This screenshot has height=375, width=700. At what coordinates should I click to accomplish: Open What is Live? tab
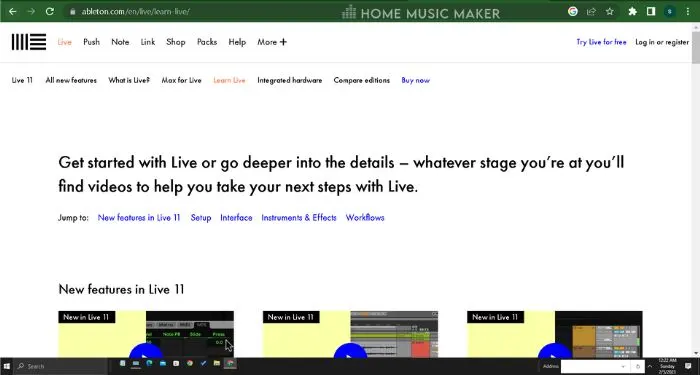[x=129, y=80]
